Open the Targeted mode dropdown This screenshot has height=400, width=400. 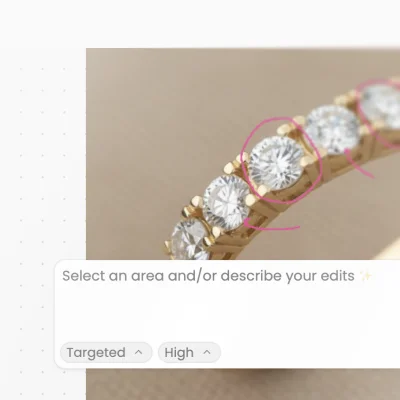106,352
